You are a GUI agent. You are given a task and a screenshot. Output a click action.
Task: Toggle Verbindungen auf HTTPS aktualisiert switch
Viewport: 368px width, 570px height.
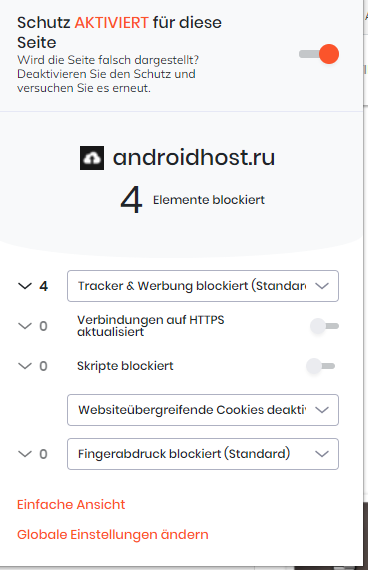(324, 326)
